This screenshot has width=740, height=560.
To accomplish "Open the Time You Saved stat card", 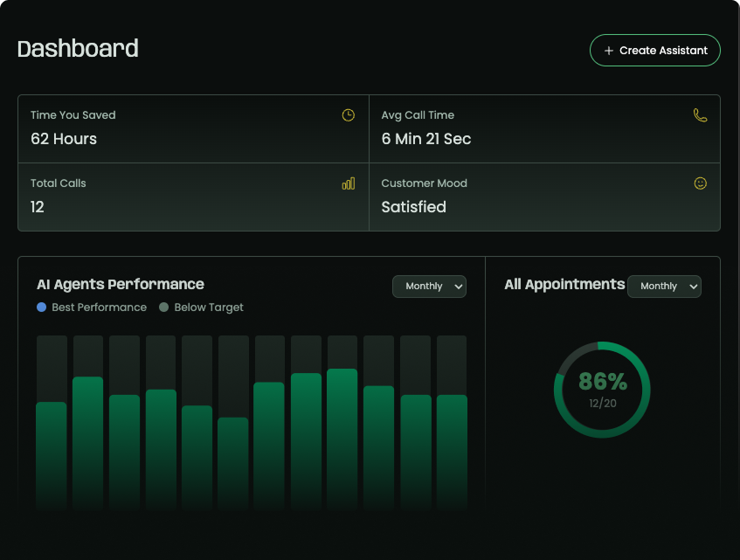I will (x=193, y=128).
